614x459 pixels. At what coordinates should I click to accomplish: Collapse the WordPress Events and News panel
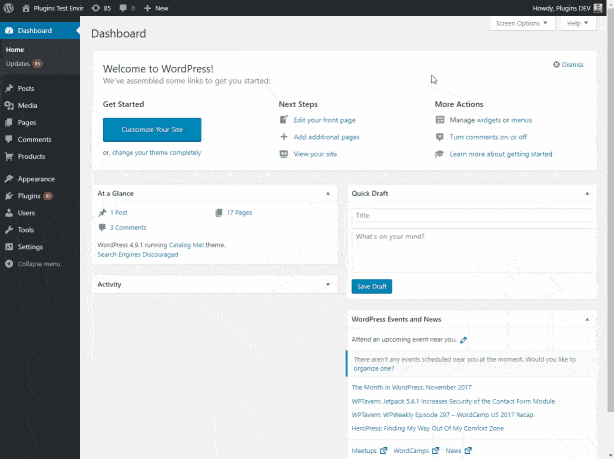(587, 320)
